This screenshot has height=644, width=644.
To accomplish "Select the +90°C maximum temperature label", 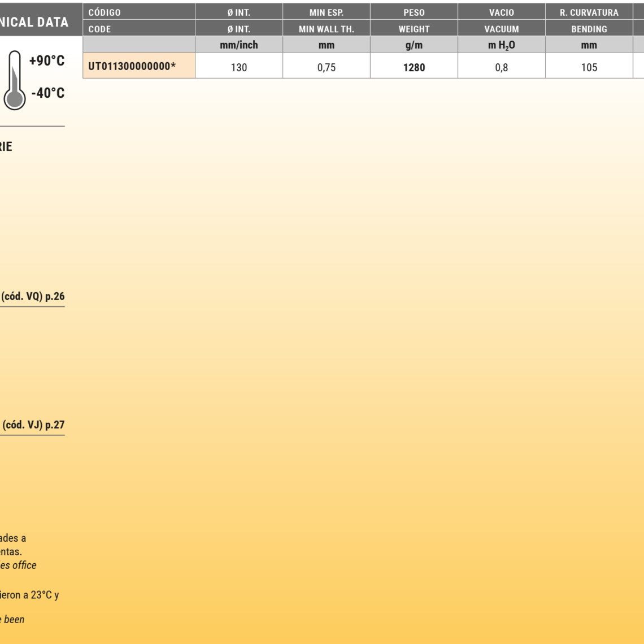I will (x=46, y=62).
